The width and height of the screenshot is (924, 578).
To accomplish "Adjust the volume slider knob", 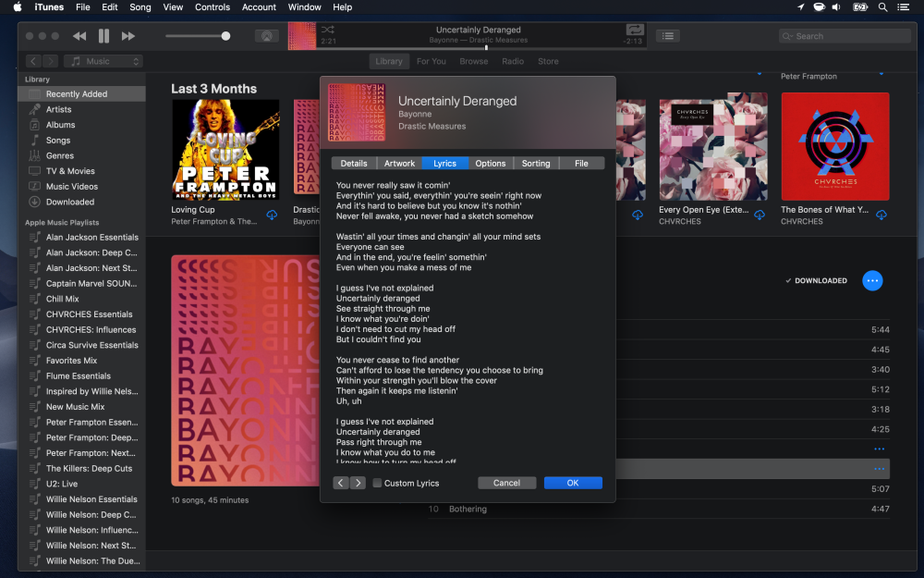I will pos(225,36).
